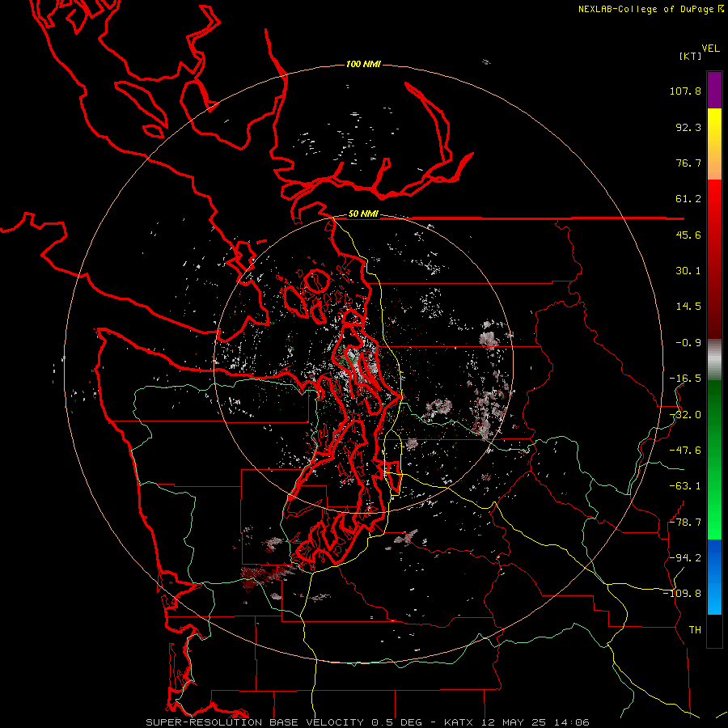Click the 100 NMI range ring label
This screenshot has height=728, width=728.
click(363, 64)
